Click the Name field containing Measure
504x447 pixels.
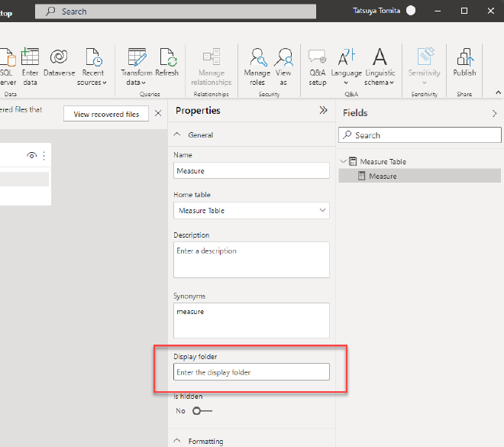point(251,170)
